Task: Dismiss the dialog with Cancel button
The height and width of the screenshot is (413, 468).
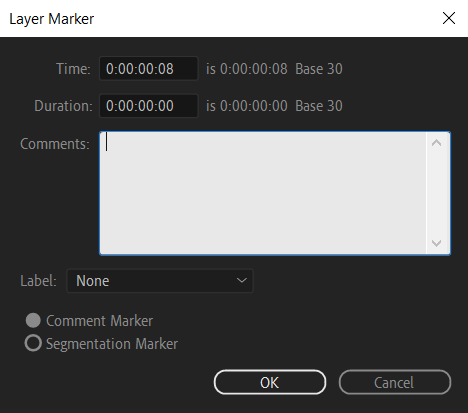Action: coord(395,382)
